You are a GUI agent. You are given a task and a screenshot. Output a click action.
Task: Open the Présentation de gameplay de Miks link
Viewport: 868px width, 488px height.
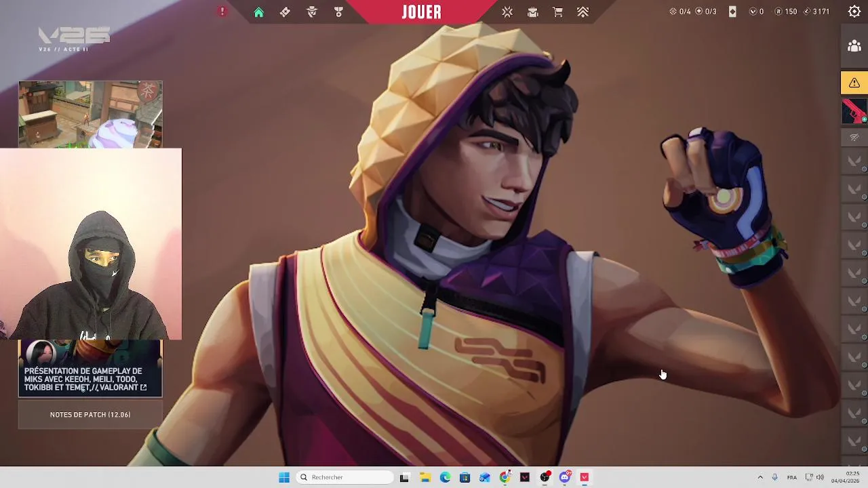click(90, 368)
